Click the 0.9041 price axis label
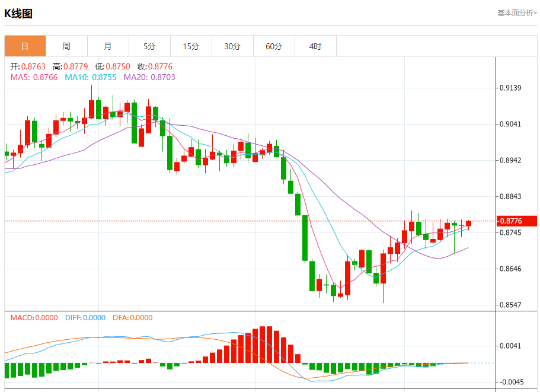The width and height of the screenshot is (540, 392). (511, 124)
